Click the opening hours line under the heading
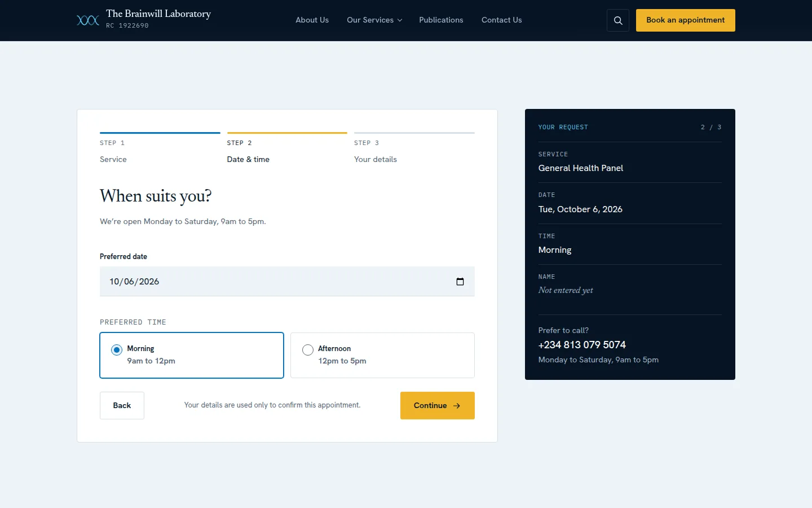The width and height of the screenshot is (812, 508). [x=183, y=222]
